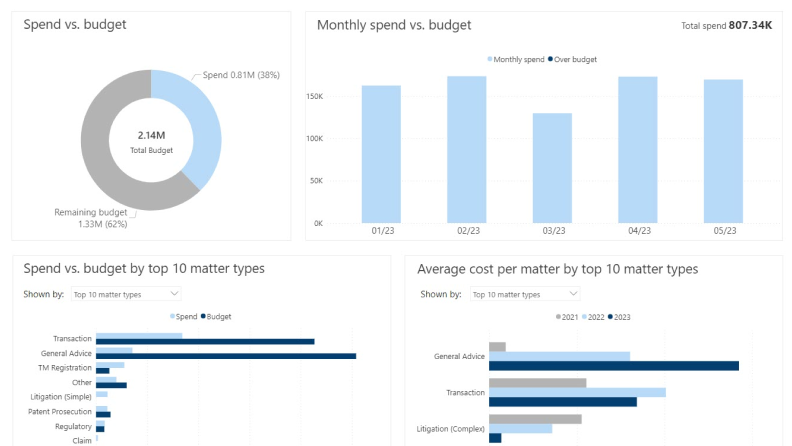792x446 pixels.
Task: Click the Over budget legend dot
Action: tap(550, 59)
